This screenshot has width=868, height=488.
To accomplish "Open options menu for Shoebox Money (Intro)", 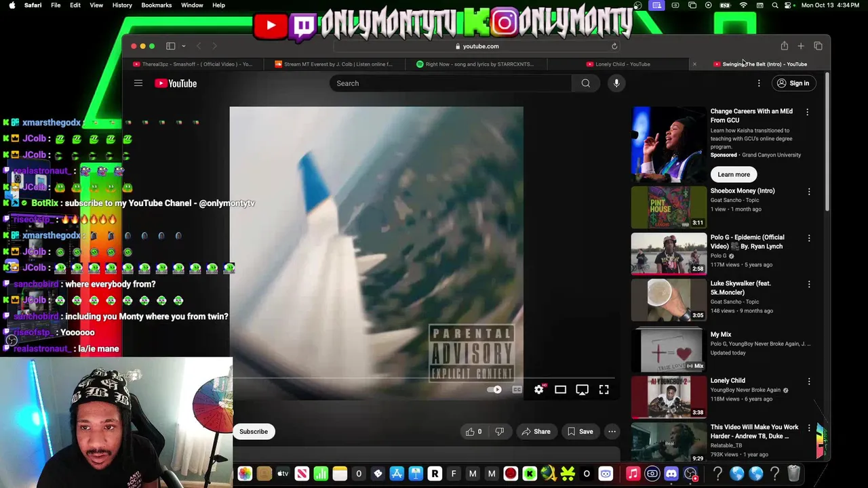I will [x=809, y=192].
